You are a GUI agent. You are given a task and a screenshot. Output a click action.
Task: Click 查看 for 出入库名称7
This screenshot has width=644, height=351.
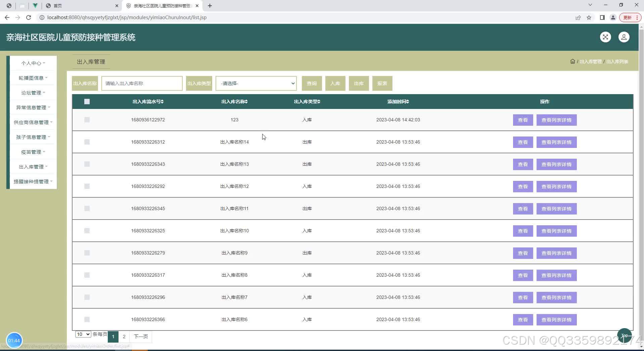[x=523, y=298]
